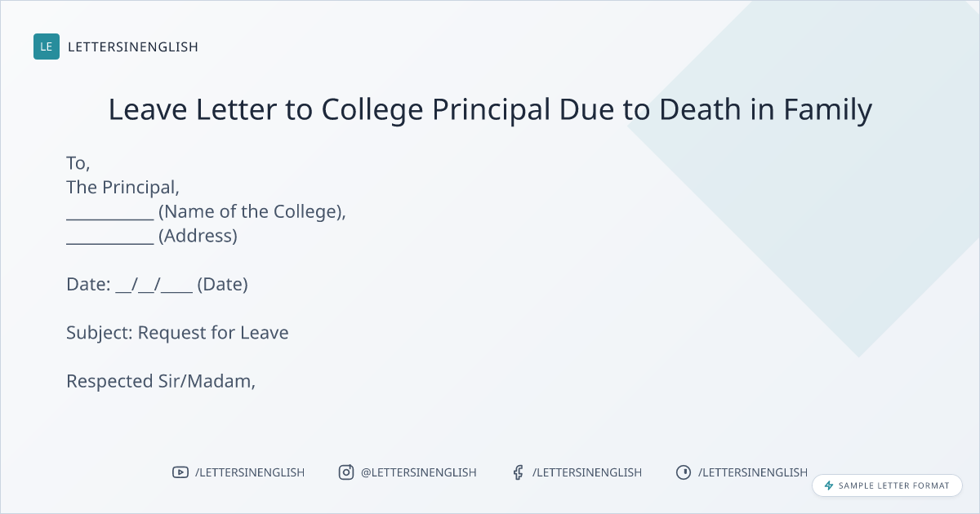Click the blank line before Address

pyautogui.click(x=109, y=237)
